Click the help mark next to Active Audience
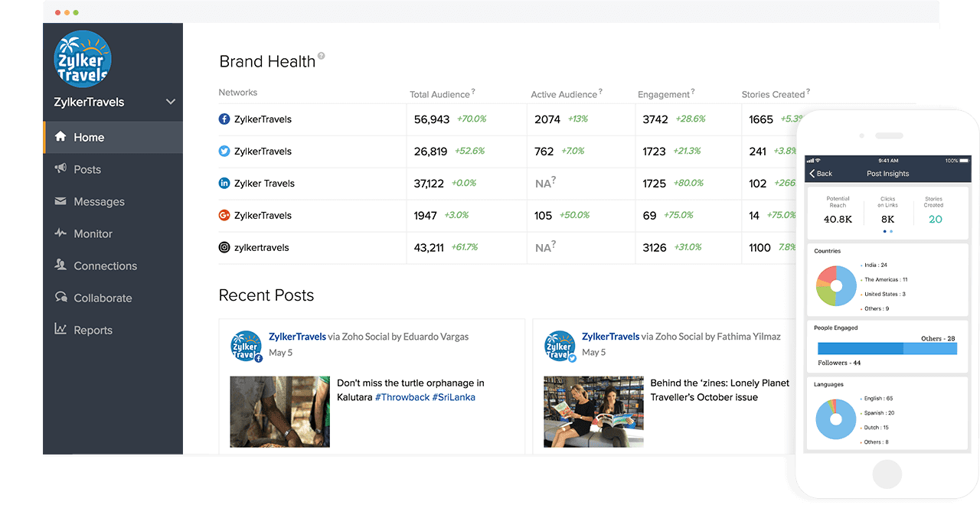 600,92
